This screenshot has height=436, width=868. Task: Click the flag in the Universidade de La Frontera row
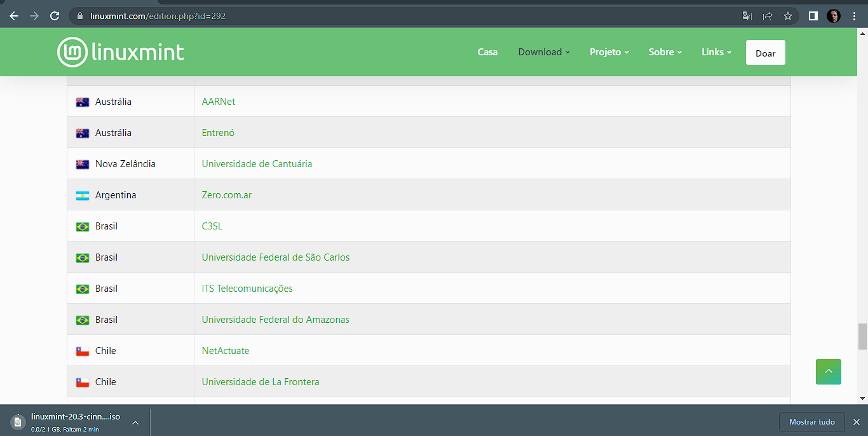pyautogui.click(x=83, y=383)
